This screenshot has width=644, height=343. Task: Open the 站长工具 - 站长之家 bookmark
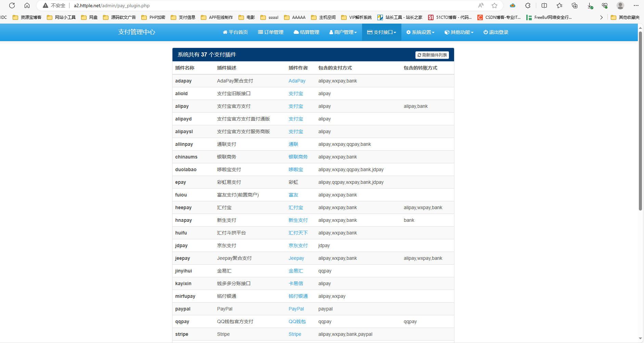pos(400,17)
